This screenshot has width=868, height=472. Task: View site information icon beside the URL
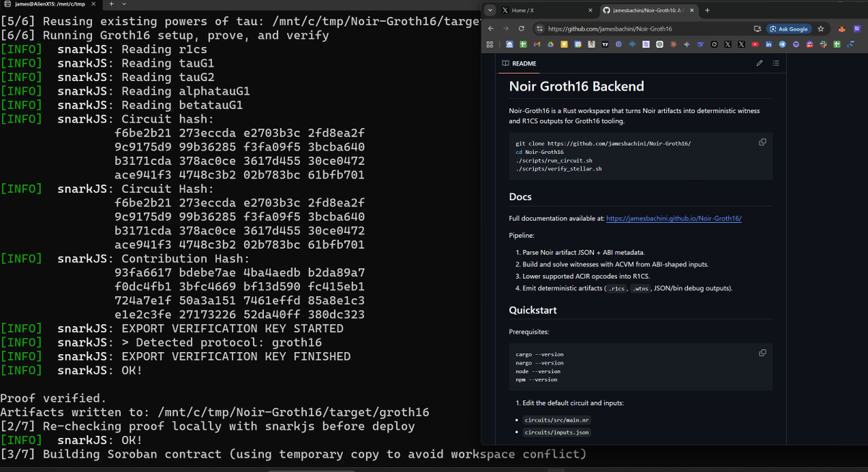pos(539,29)
